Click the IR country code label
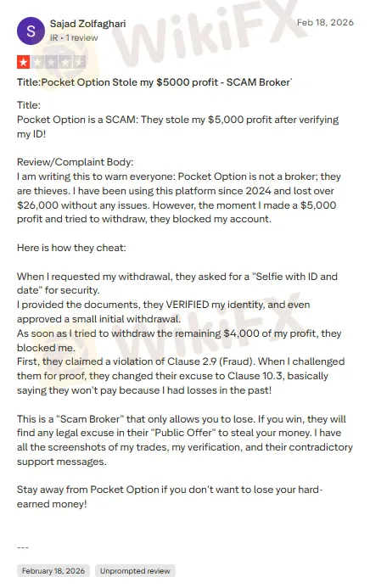The width and height of the screenshot is (370, 588). (54, 38)
